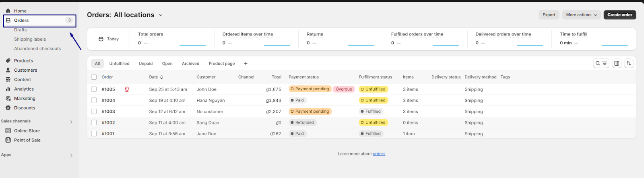Viewport: 644px width, 178px height.
Task: Click the Refunded status on order #1002
Action: [302, 122]
